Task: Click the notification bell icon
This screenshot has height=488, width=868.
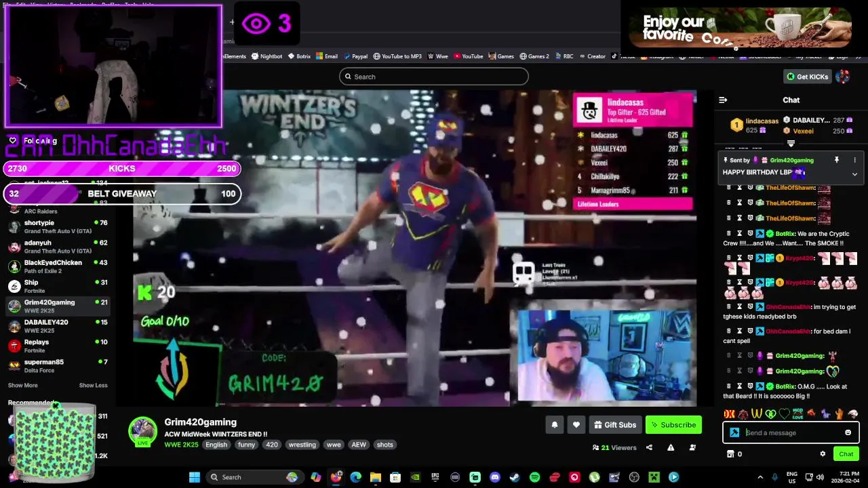Action: tap(554, 425)
